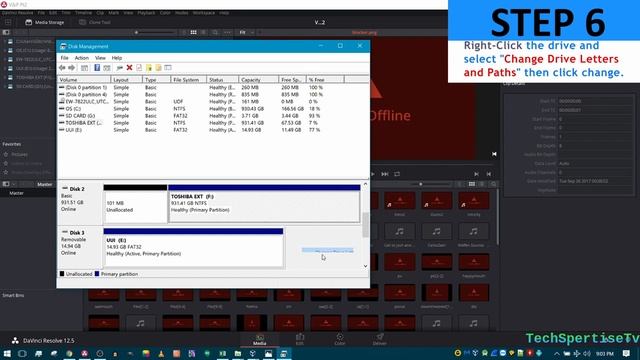Click the Back arrow in Disk Management toolbar
Viewport: 640px width, 360px height.
click(x=62, y=68)
